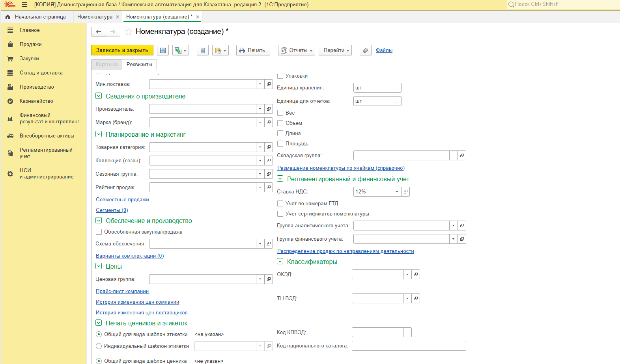
Task: Open the Прайс-лист компании link
Action: 122,292
